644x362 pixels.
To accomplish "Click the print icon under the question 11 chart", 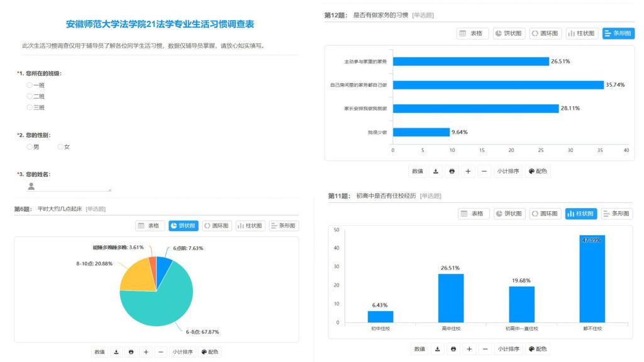I will 453,349.
